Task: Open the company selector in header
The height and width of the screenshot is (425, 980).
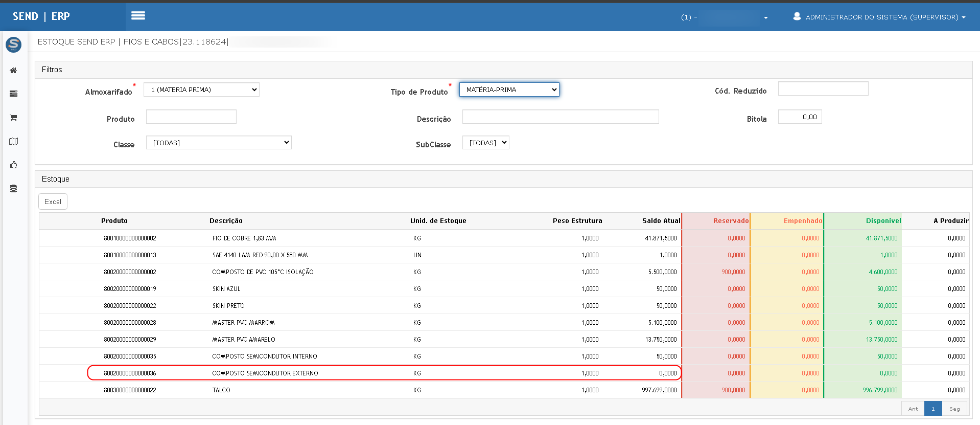Action: (725, 17)
